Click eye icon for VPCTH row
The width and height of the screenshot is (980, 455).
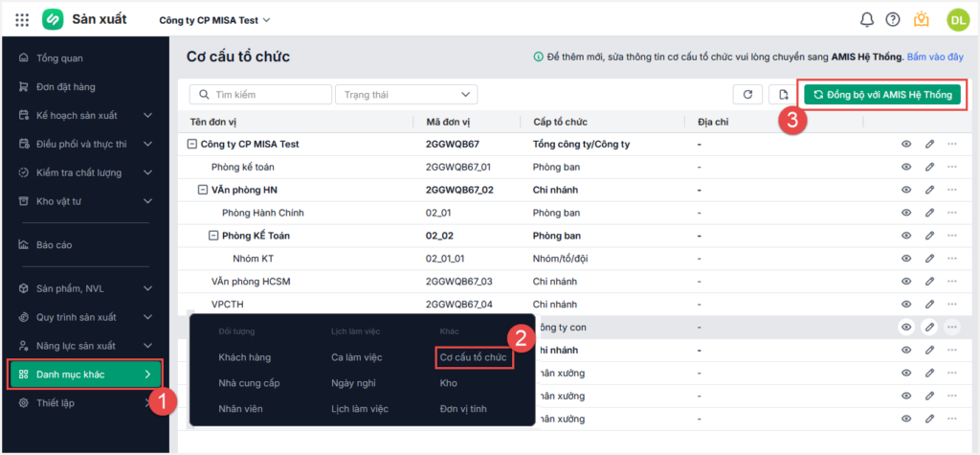906,305
